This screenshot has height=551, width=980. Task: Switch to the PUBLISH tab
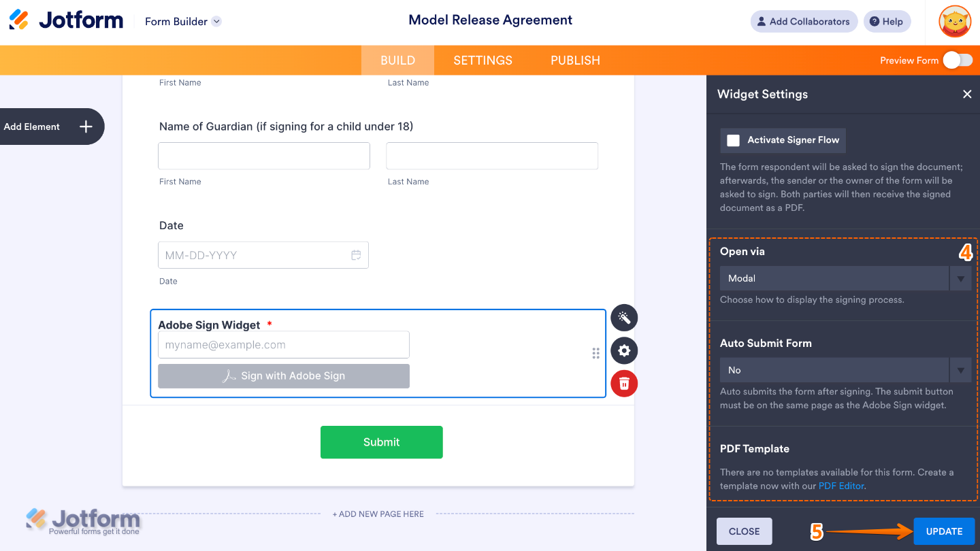click(575, 60)
